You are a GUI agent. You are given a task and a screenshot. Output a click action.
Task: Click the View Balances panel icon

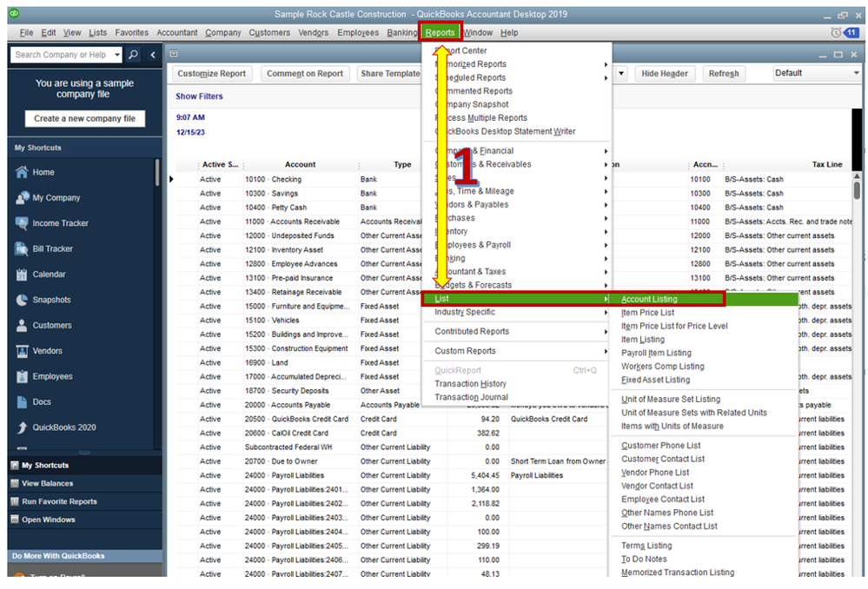pos(15,483)
